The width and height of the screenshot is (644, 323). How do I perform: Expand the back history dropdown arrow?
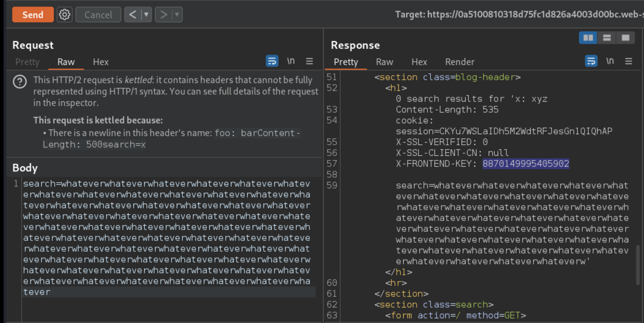pyautogui.click(x=146, y=15)
